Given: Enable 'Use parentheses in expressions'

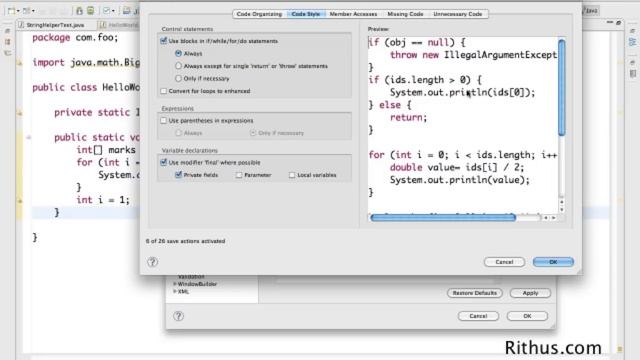Looking at the screenshot, I should (164, 120).
